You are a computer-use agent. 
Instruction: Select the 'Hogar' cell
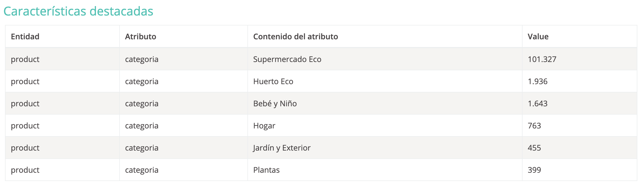tap(264, 126)
